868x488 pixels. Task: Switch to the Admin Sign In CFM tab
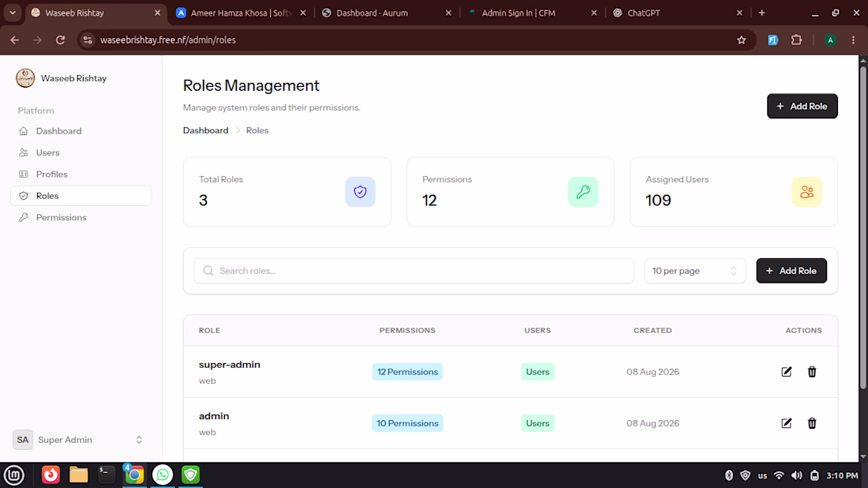(531, 13)
